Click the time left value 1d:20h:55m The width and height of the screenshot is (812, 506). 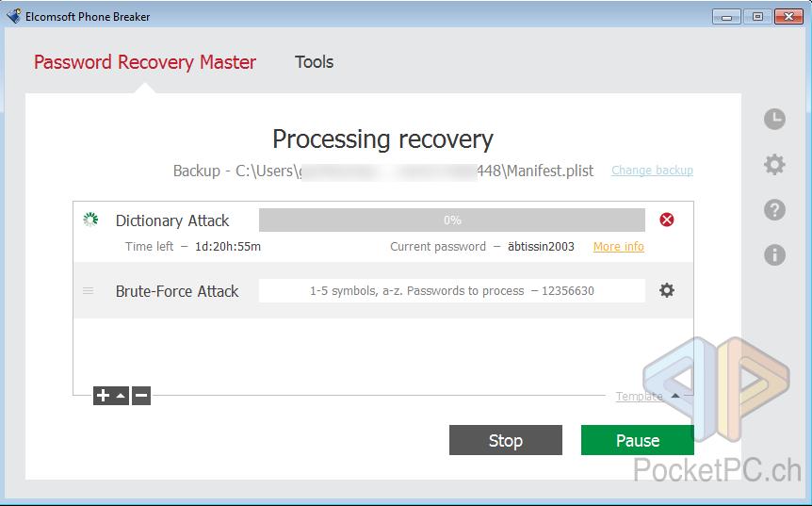[228, 247]
